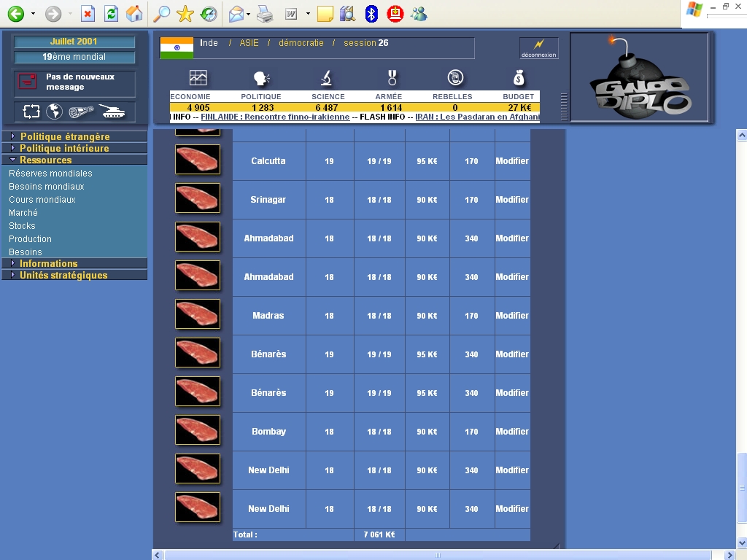Open the Stocks menu item

[x=22, y=226]
